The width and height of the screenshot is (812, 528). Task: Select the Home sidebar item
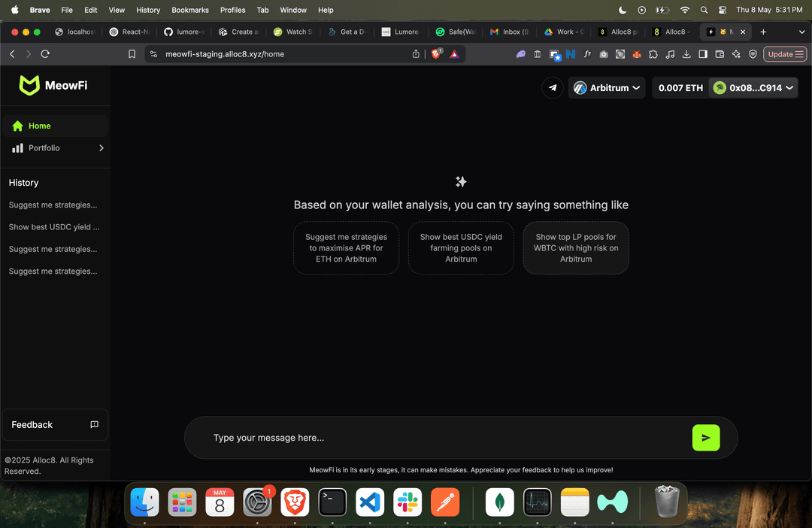40,126
